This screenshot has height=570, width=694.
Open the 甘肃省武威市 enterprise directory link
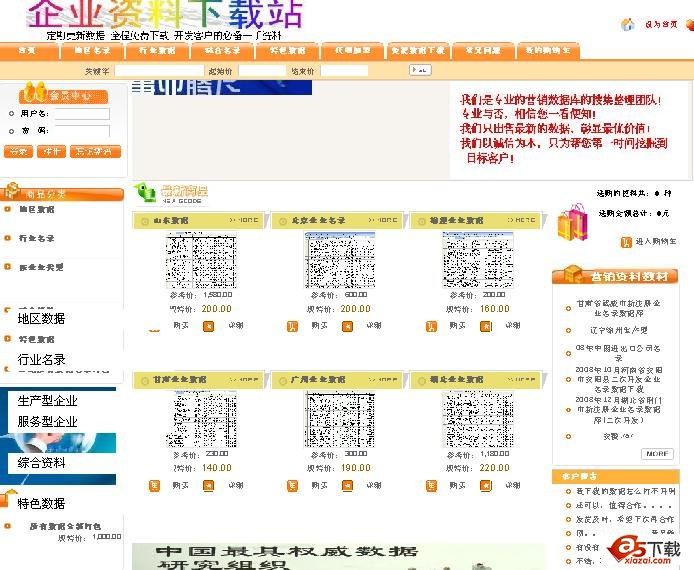pyautogui.click(x=618, y=308)
